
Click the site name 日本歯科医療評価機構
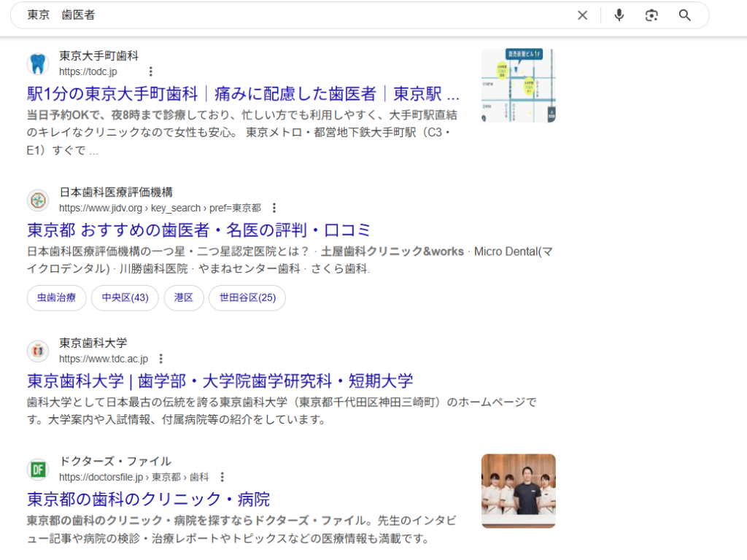coord(116,192)
